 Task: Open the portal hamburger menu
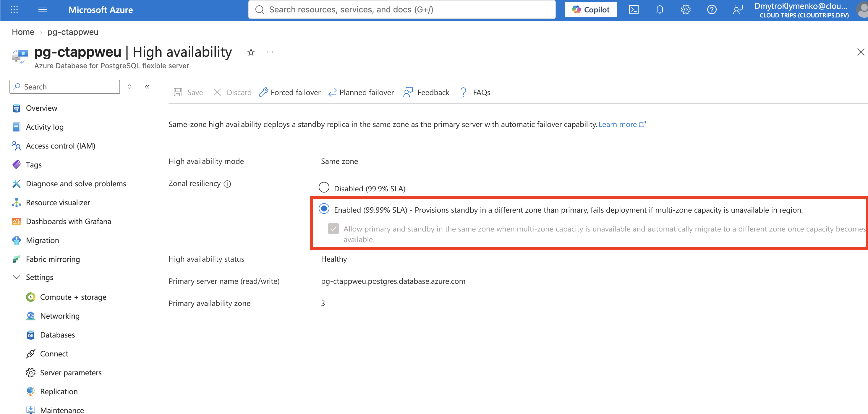click(43, 9)
